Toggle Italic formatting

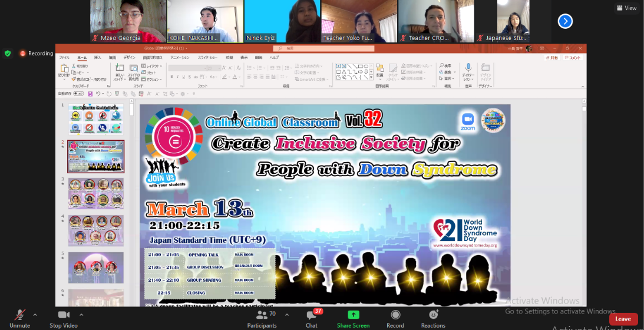(x=177, y=77)
